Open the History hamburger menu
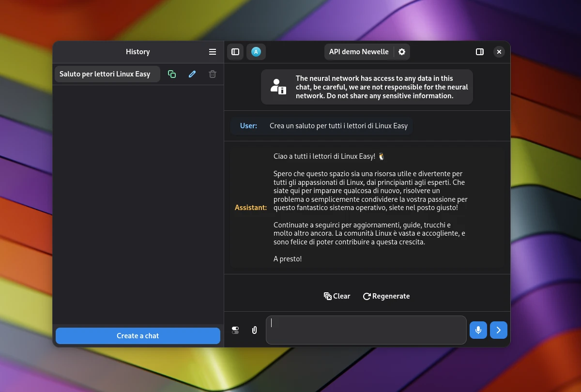The height and width of the screenshot is (392, 581). [x=213, y=52]
